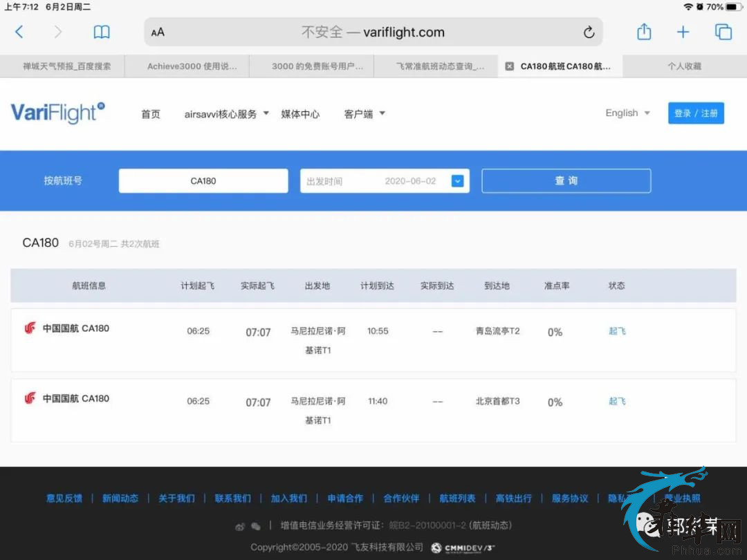Add a new Safari tab
Screen dimensions: 747x560
pyautogui.click(x=683, y=32)
